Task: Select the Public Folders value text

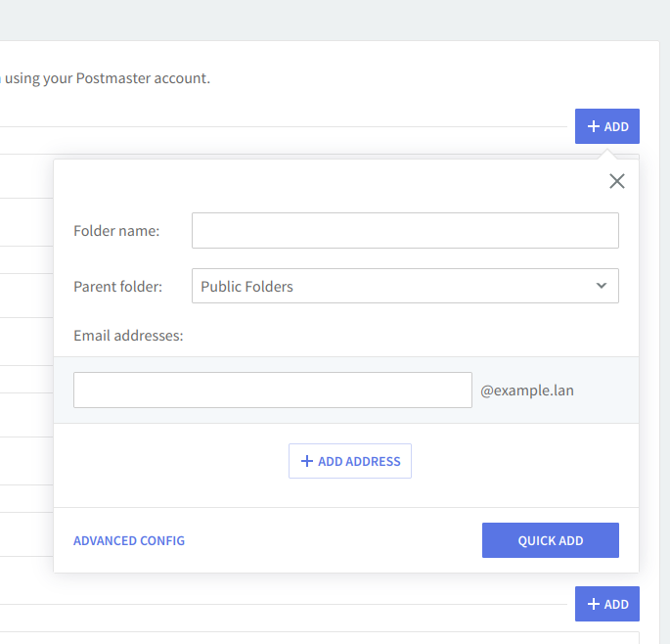Action: pyautogui.click(x=246, y=287)
